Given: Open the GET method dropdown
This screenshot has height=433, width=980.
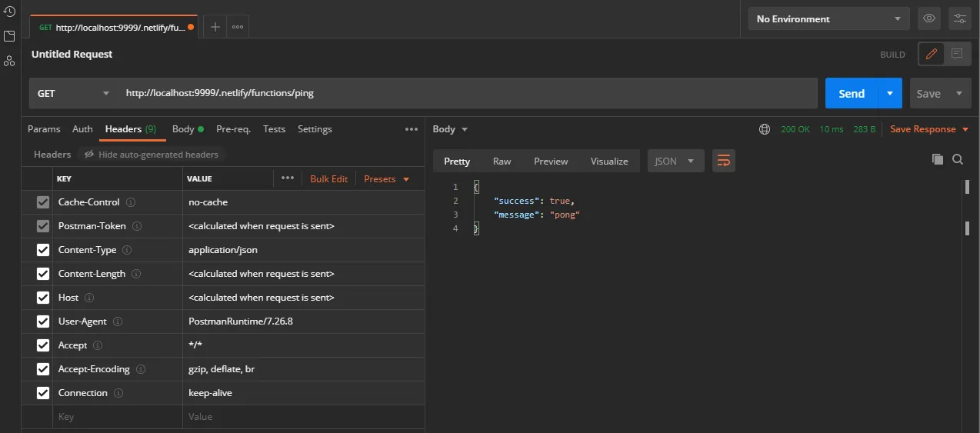Looking at the screenshot, I should 74,93.
